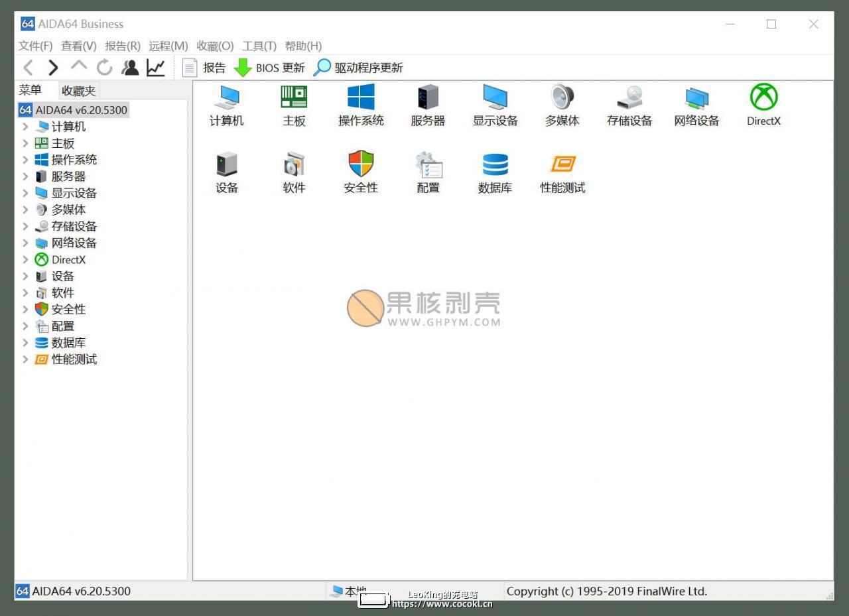849x616 pixels.
Task: Refresh using the circular arrow toolbar icon
Action: 104,67
